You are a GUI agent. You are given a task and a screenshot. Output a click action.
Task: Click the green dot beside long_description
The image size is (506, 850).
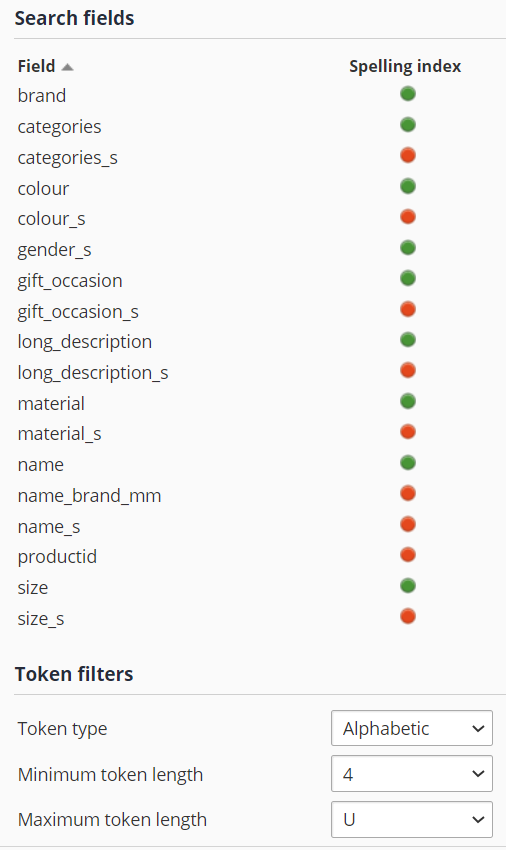pos(408,340)
